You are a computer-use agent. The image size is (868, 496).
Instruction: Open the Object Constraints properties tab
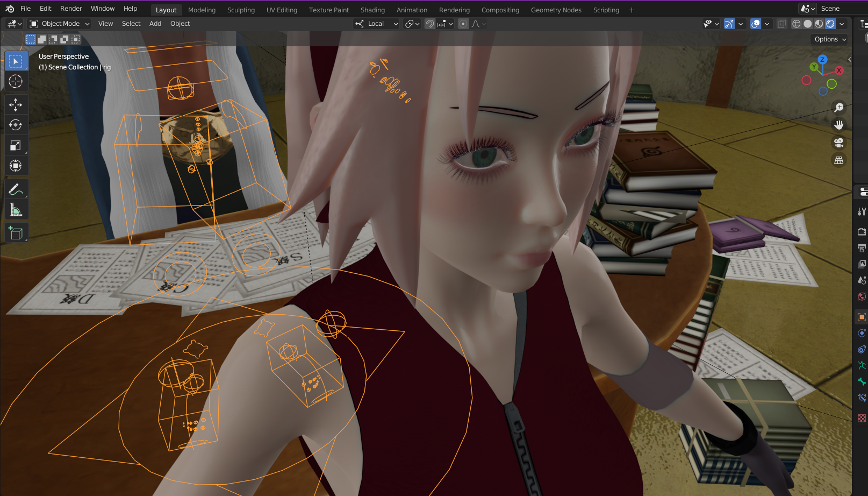click(x=862, y=349)
